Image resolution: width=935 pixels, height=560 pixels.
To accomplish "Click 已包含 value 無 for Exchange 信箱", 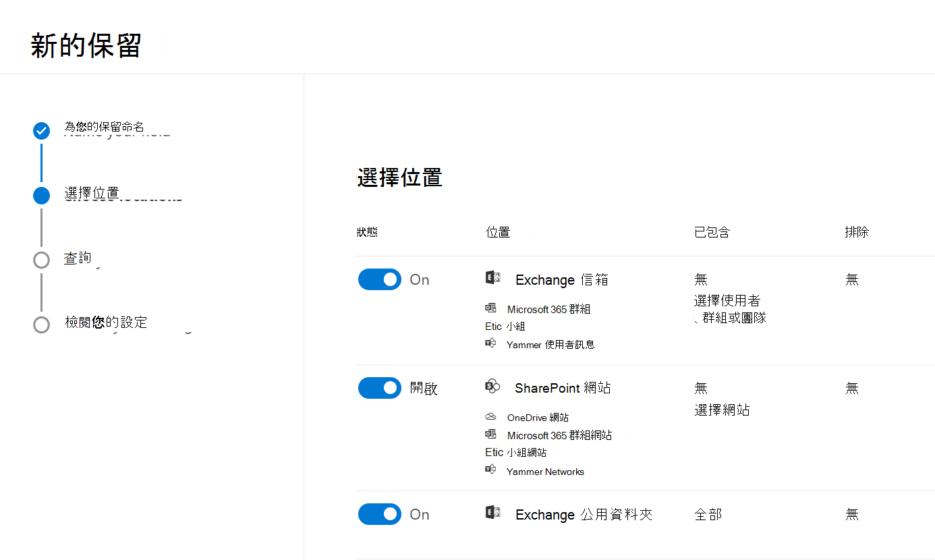I will coord(701,279).
